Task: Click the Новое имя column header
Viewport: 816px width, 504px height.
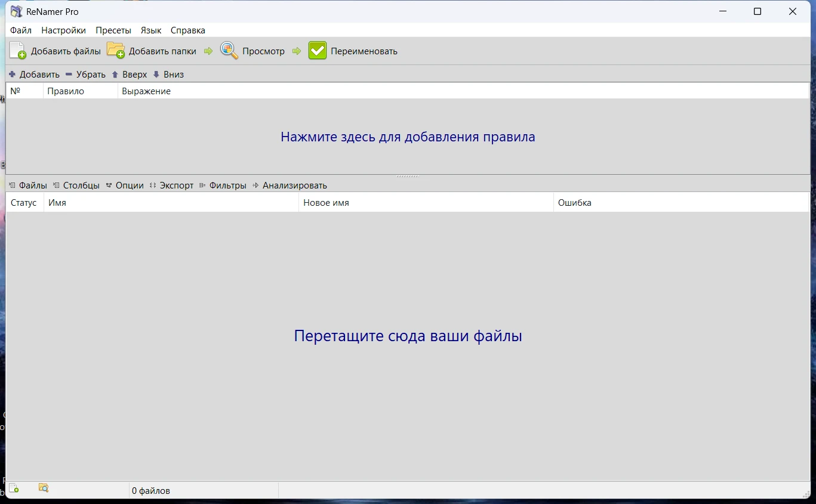Action: [326, 203]
